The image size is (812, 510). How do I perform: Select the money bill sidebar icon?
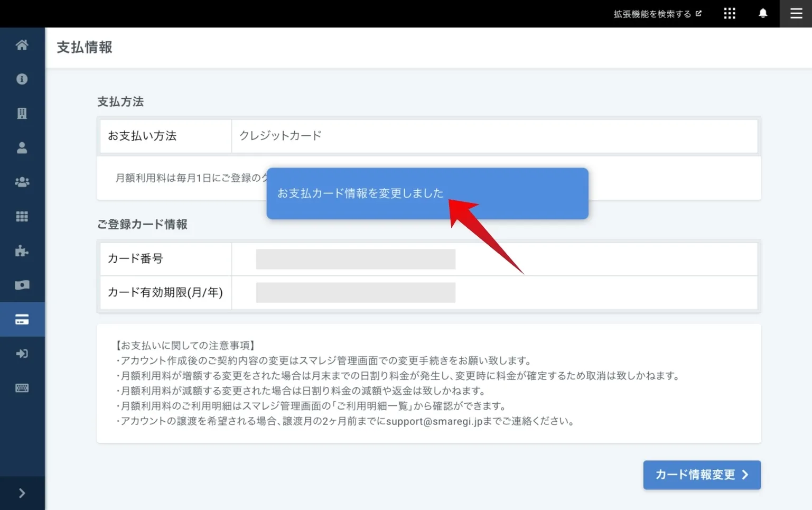22,285
